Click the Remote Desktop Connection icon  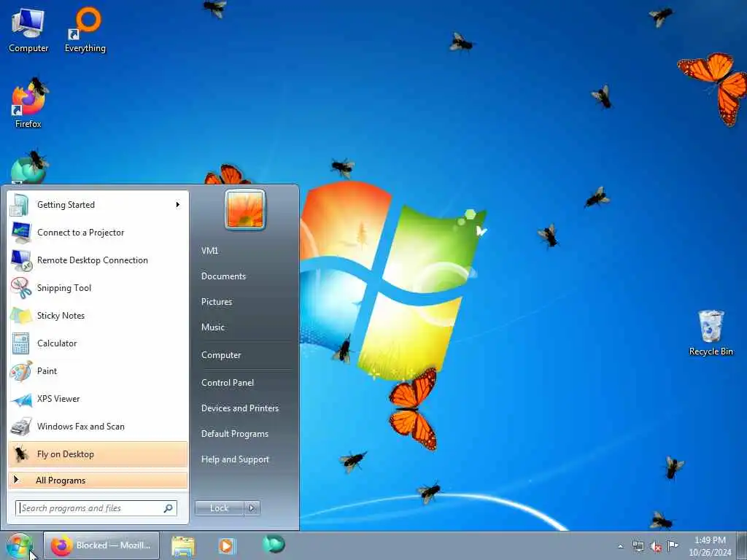pyautogui.click(x=21, y=260)
